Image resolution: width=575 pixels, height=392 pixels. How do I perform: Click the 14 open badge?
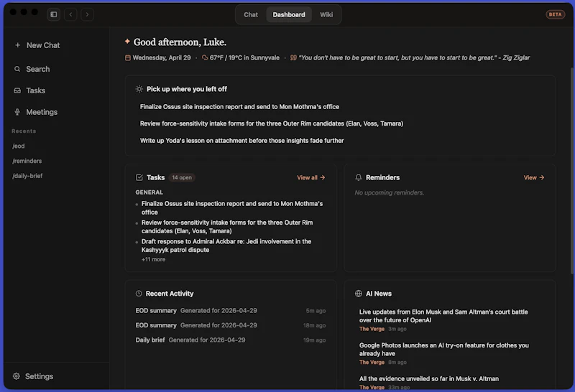point(182,177)
